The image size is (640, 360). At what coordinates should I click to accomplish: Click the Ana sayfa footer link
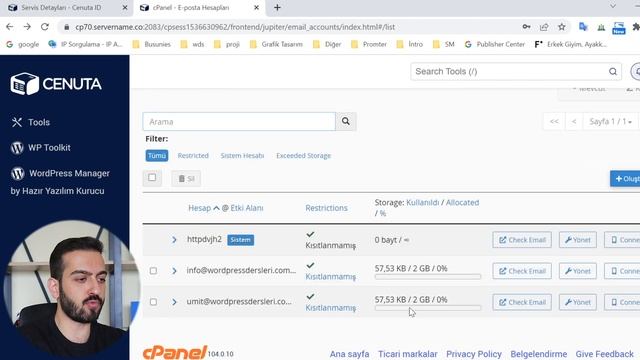(349, 354)
